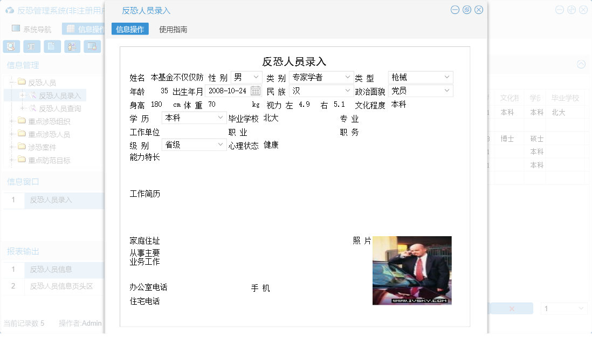The height and width of the screenshot is (364, 592).
Task: Select 反恐人员查询 in the tree
Action: click(x=59, y=108)
